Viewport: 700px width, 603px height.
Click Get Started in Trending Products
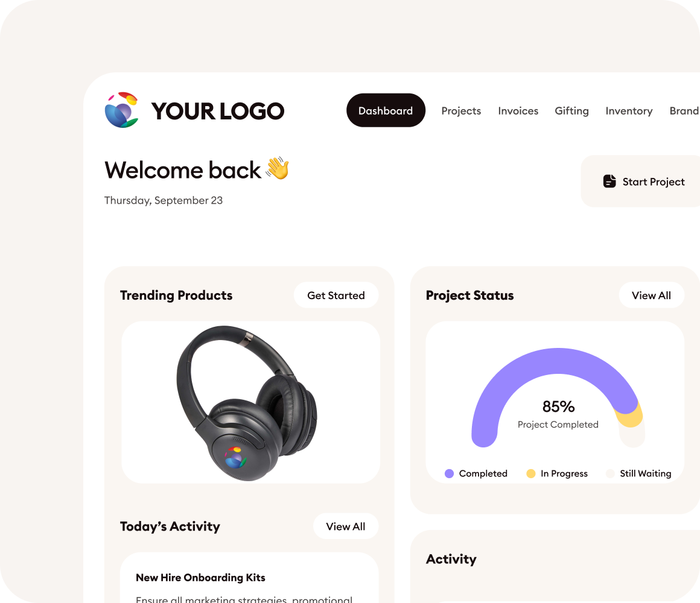336,295
